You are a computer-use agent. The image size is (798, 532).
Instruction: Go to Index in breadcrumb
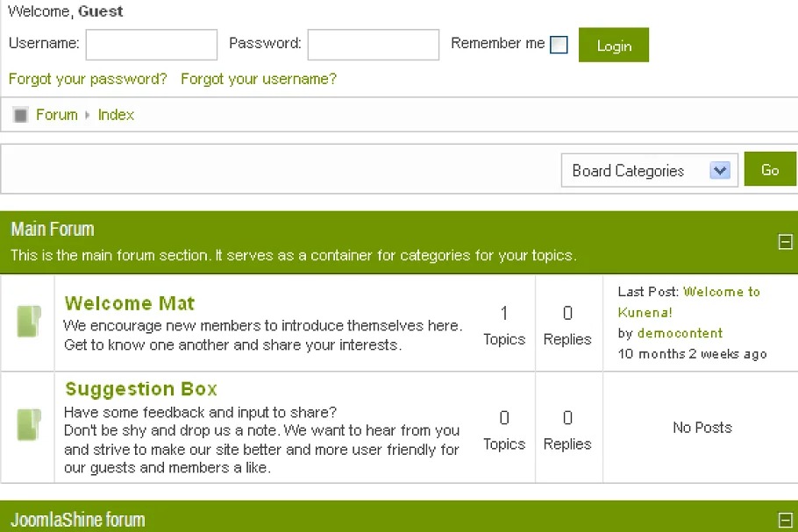click(x=116, y=115)
